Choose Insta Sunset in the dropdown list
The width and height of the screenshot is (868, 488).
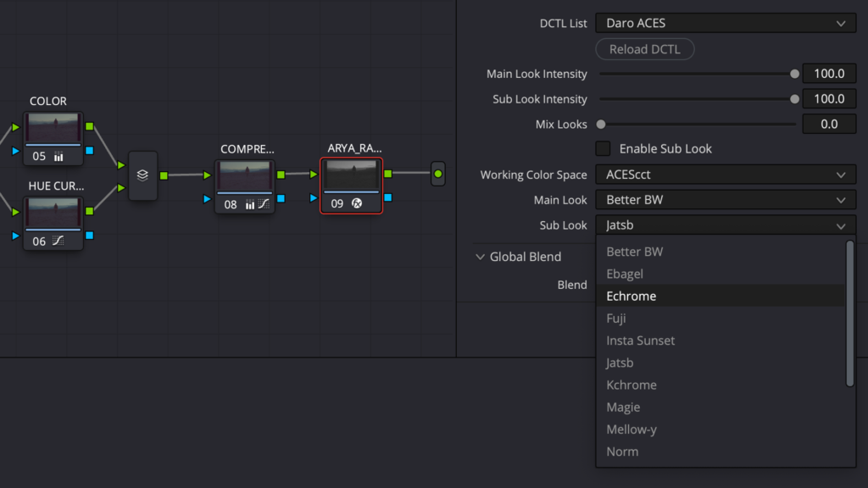(641, 341)
